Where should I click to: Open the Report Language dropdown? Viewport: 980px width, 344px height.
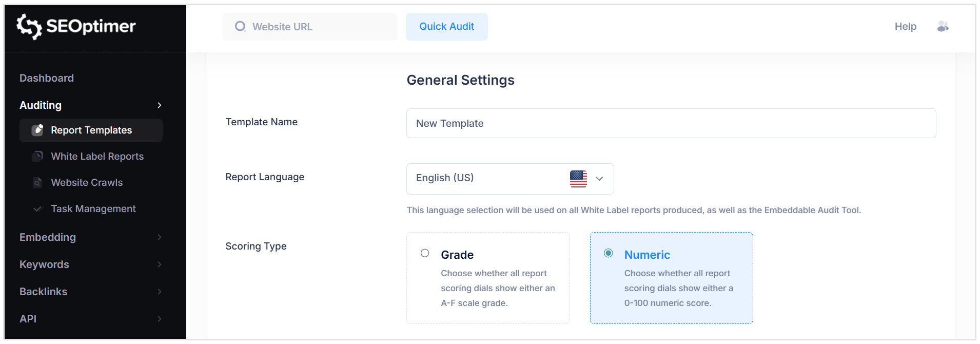510,179
